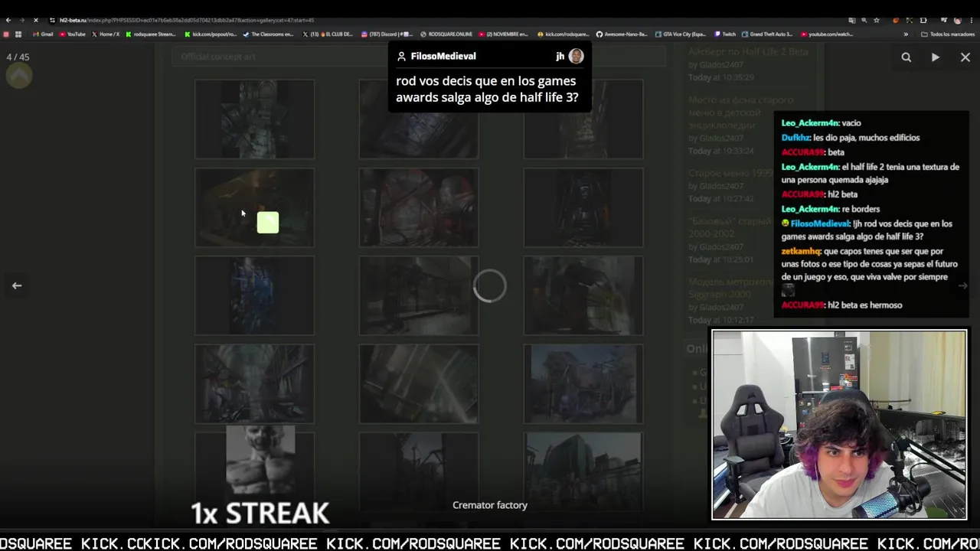Go back with the browser back arrow
This screenshot has width=980, height=551.
[8, 20]
